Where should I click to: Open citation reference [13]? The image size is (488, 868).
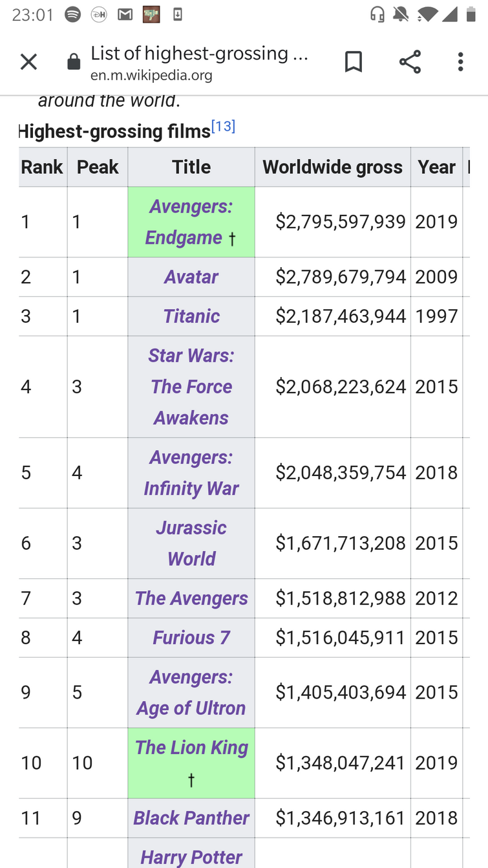223,126
